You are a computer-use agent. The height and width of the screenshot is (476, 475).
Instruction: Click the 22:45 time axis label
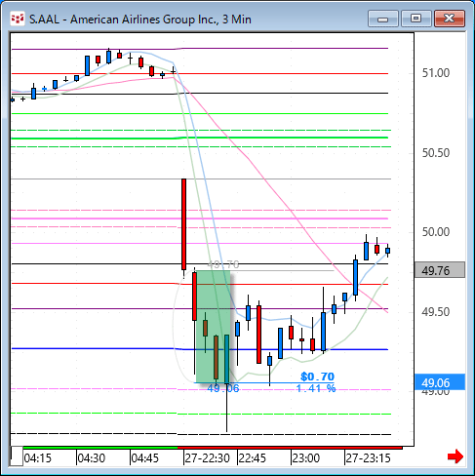tap(253, 458)
